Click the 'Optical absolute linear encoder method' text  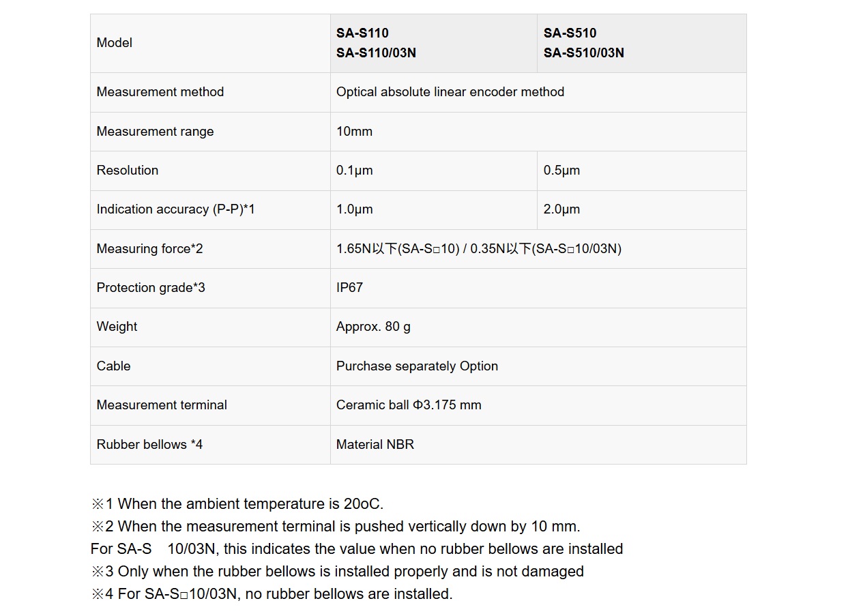pos(450,92)
